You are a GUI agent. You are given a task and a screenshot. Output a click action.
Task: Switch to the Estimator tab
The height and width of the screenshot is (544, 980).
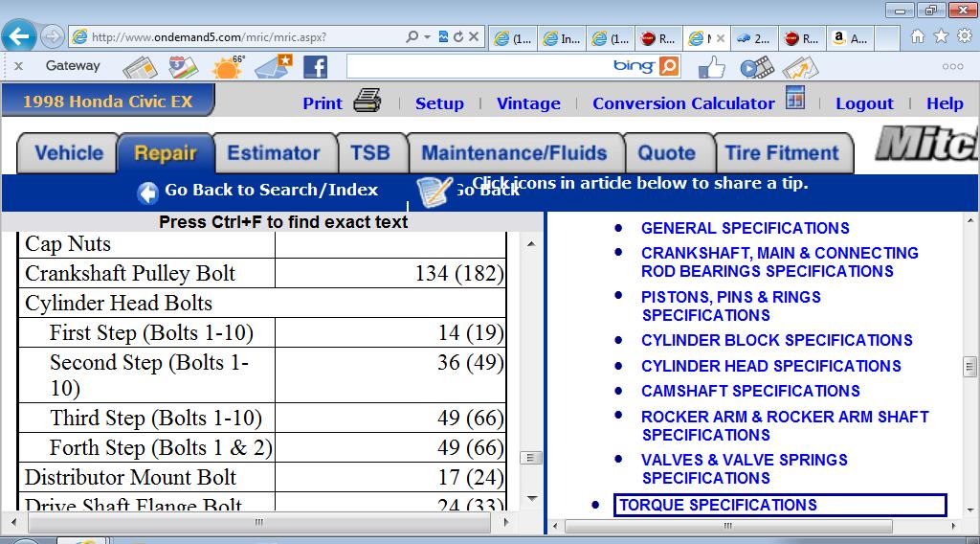click(x=274, y=153)
